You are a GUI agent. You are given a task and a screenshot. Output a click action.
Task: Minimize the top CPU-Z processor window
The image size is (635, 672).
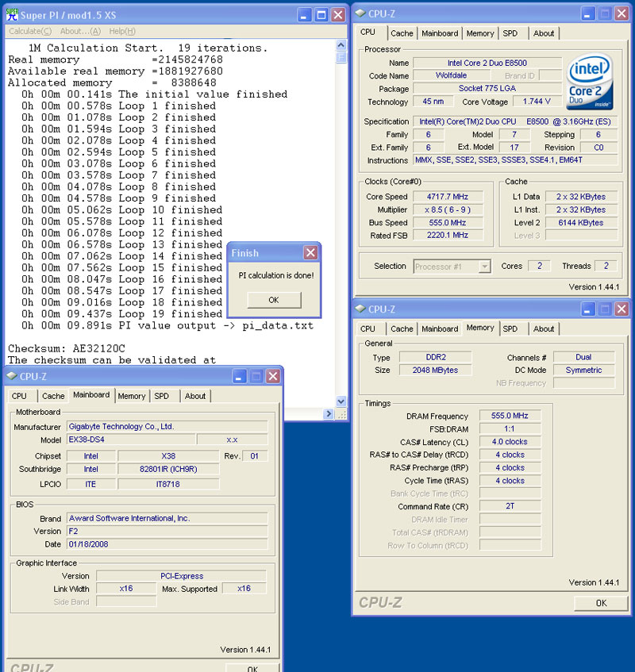[588, 13]
